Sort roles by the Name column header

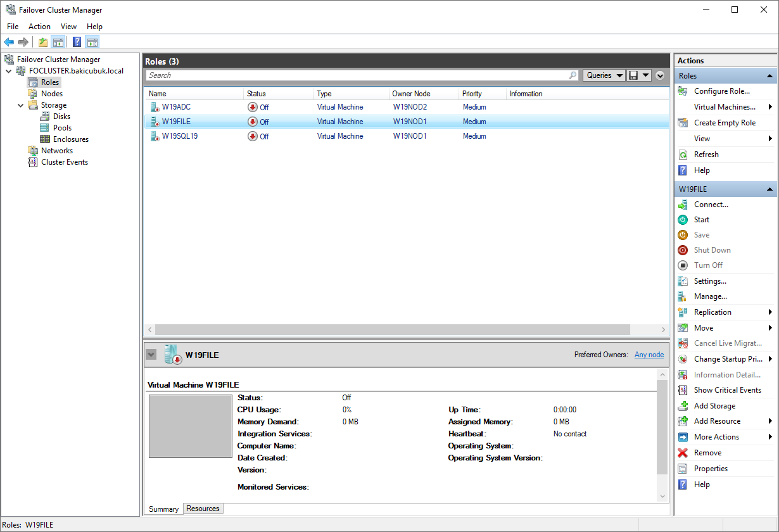click(194, 94)
